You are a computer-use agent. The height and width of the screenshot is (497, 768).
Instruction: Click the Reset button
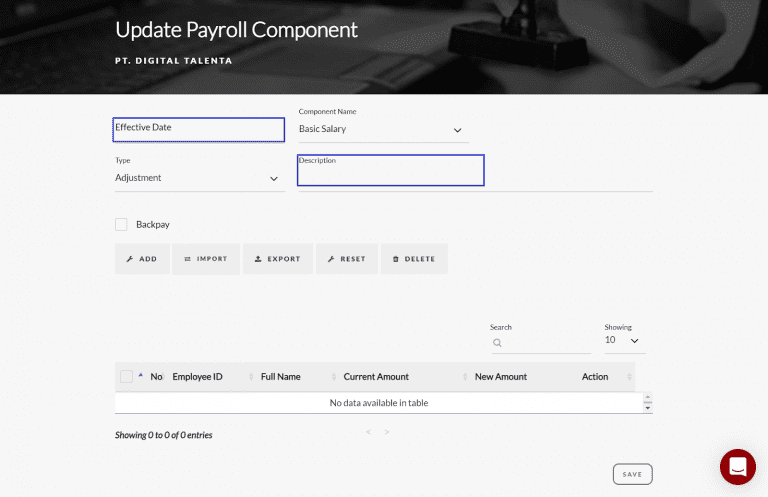click(346, 259)
